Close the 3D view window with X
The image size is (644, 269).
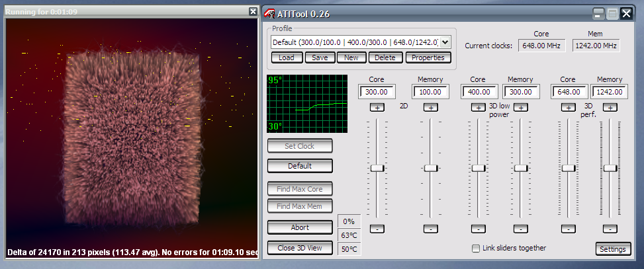[253, 12]
